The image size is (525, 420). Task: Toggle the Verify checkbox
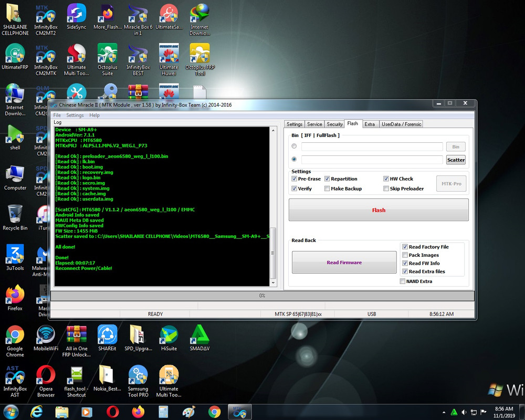[294, 188]
